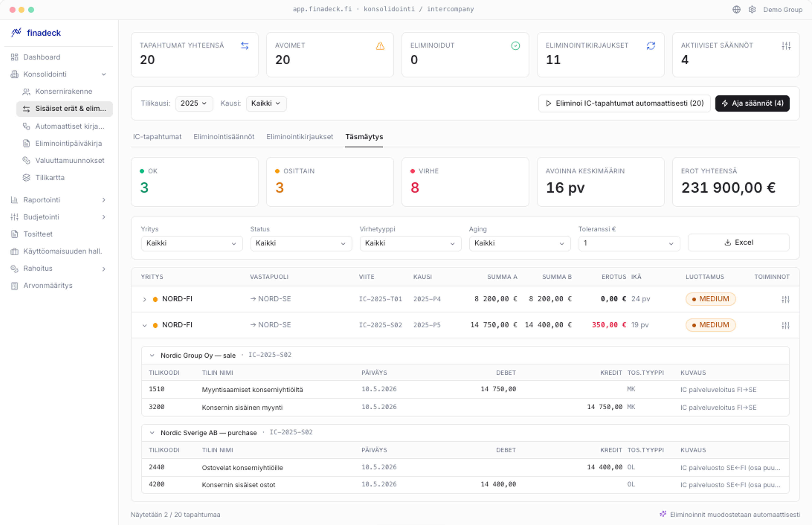Open the Kausi Kaikki dropdown
812x525 pixels.
[x=266, y=103]
